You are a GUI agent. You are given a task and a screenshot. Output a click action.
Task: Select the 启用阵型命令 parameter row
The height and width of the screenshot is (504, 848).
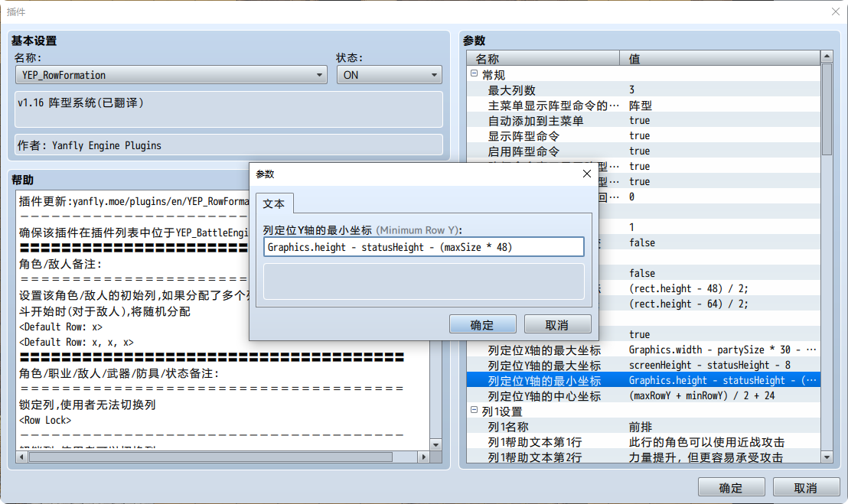644,151
